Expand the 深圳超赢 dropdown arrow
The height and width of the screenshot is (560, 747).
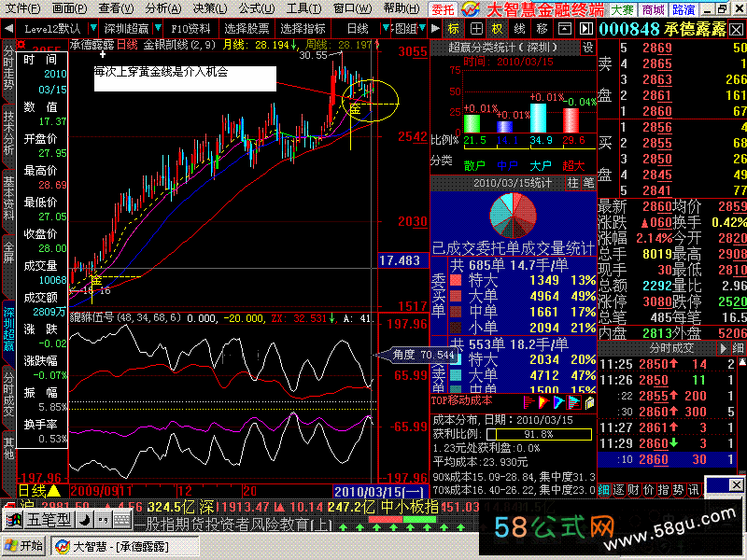pyautogui.click(x=158, y=28)
